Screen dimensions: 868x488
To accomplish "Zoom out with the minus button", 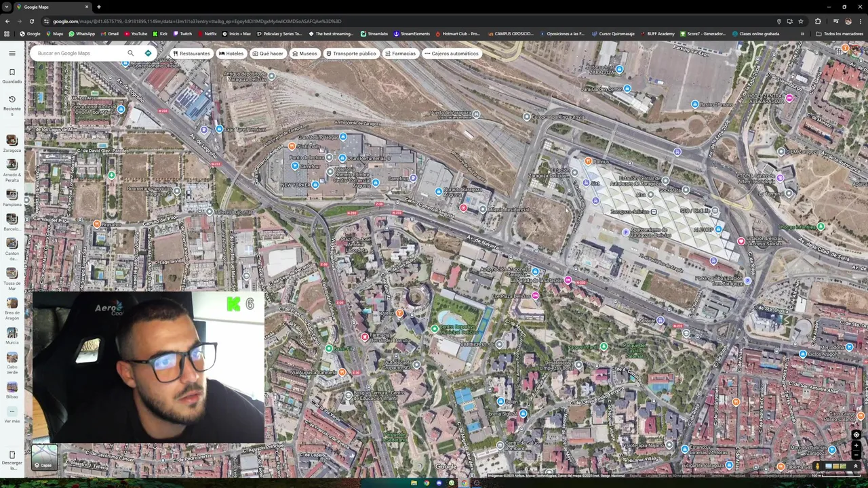I will click(x=856, y=453).
